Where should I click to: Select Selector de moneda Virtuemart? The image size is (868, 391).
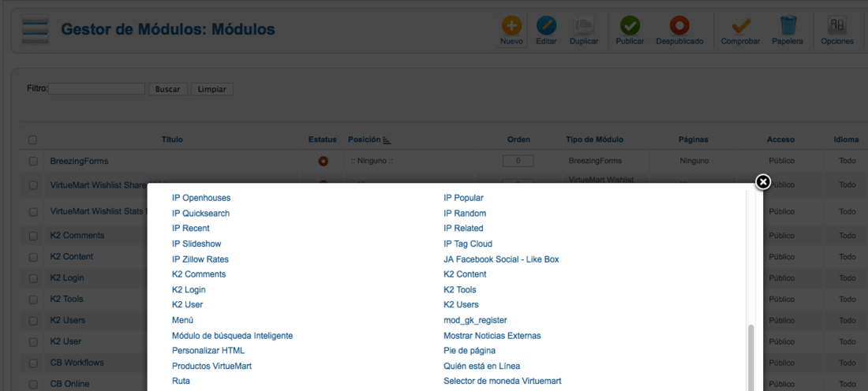(x=503, y=381)
